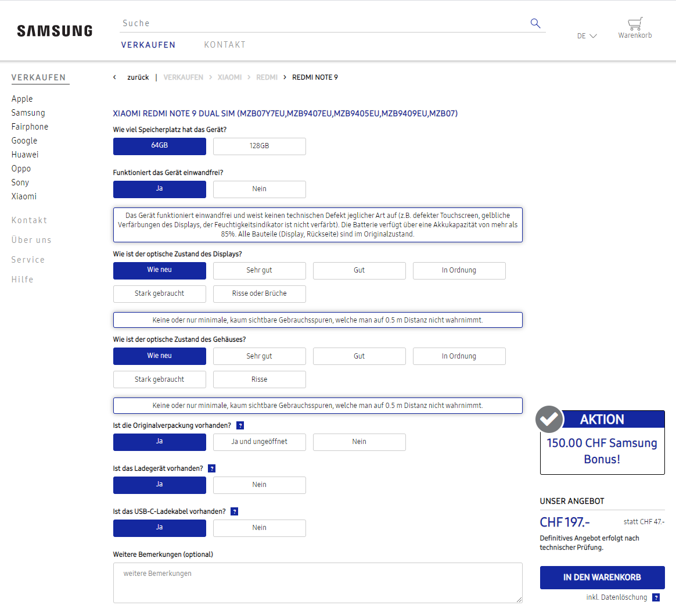Image resolution: width=676 pixels, height=616 pixels.
Task: Click the Samsung logo
Action: tap(55, 31)
